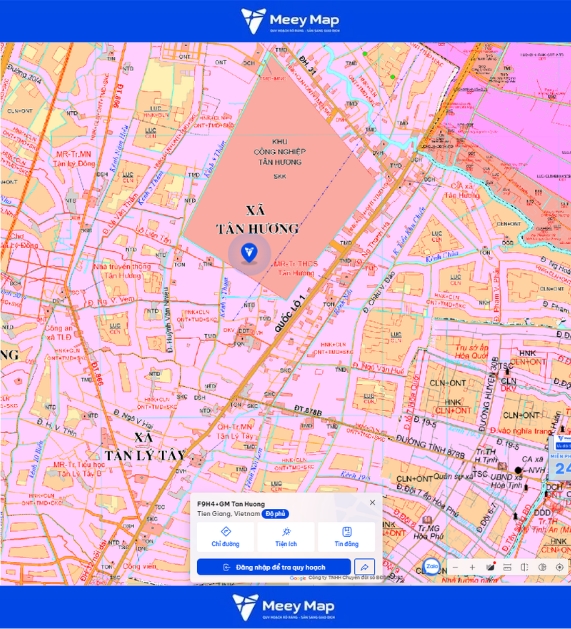The image size is (571, 629).
Task: Click the 'ĐƯỜNG TỈNH 878B' road label
Action: tap(430, 447)
